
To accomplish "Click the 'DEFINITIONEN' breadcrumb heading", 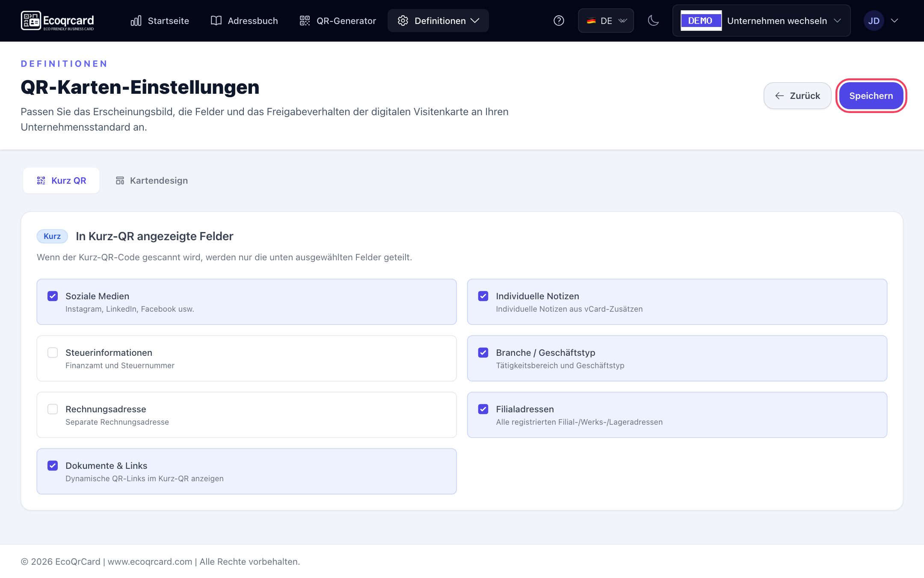I will [x=64, y=63].
